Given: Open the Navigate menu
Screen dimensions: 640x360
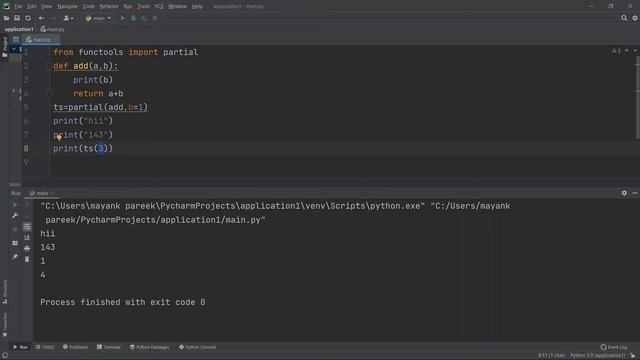Looking at the screenshot, I should click(67, 6).
